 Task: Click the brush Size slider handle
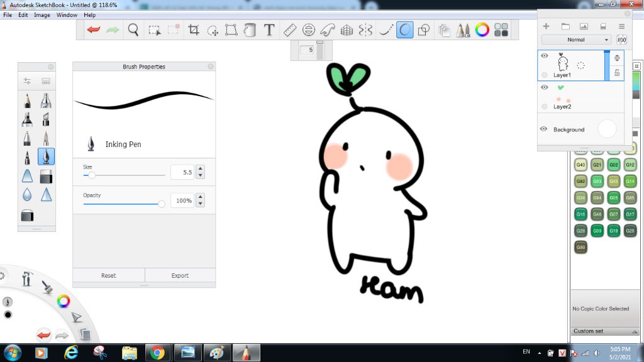(x=92, y=175)
